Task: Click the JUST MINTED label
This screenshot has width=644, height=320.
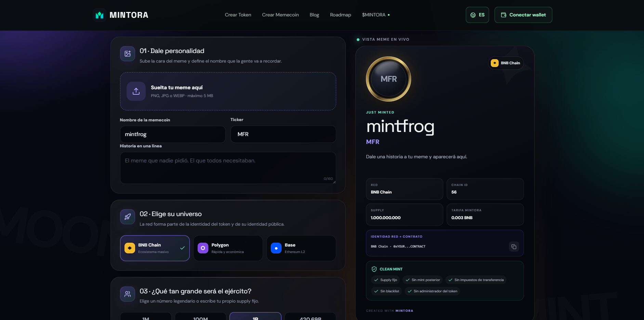Action: pyautogui.click(x=380, y=112)
